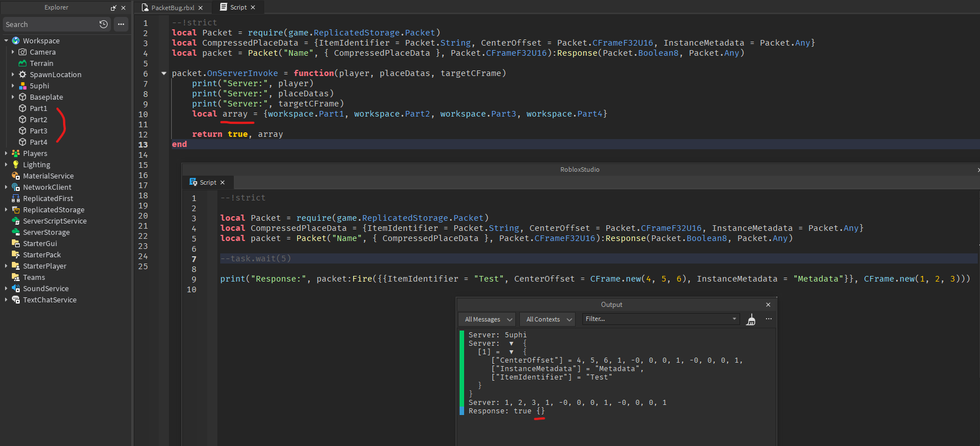Select Part4 in Explorer
This screenshot has height=446, width=980.
pyautogui.click(x=38, y=142)
